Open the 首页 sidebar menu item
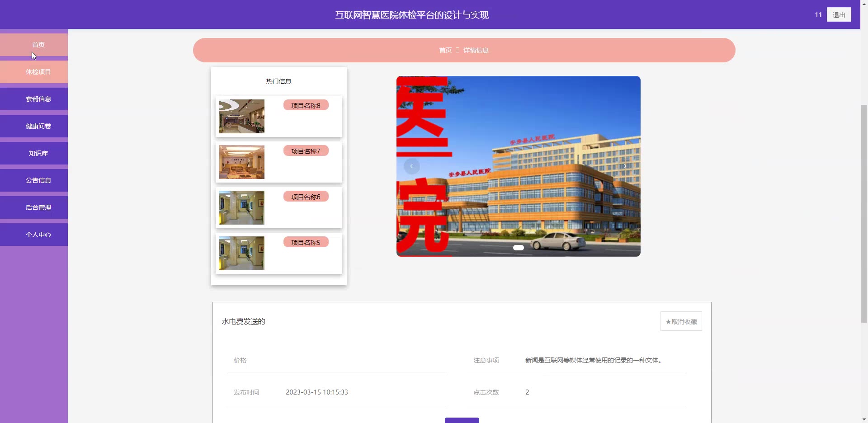The width and height of the screenshot is (868, 423). click(34, 45)
